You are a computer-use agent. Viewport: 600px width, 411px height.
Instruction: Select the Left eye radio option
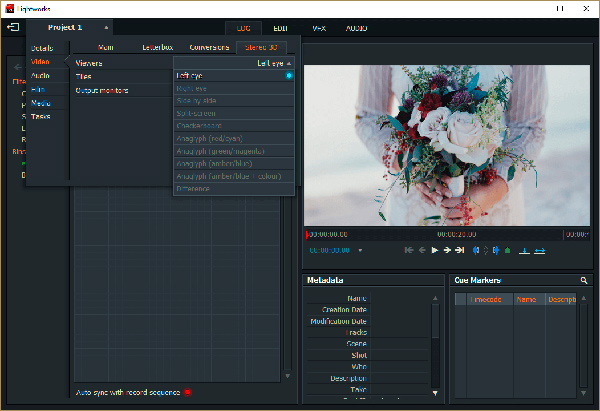coord(289,75)
